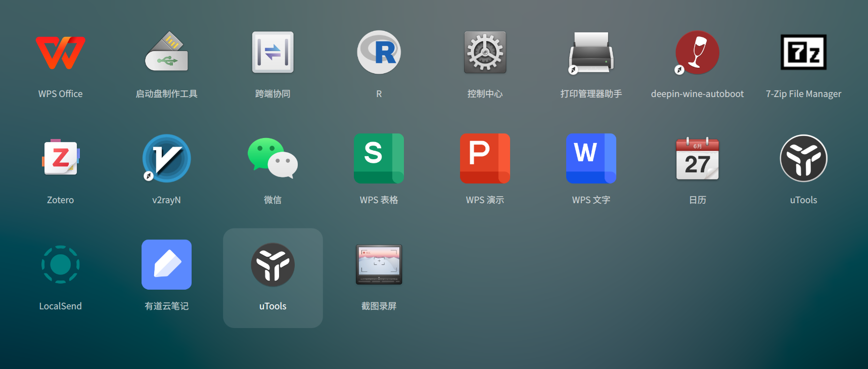Open the WPS 表格 spreadsheet icon
This screenshot has width=868, height=369.
point(379,158)
